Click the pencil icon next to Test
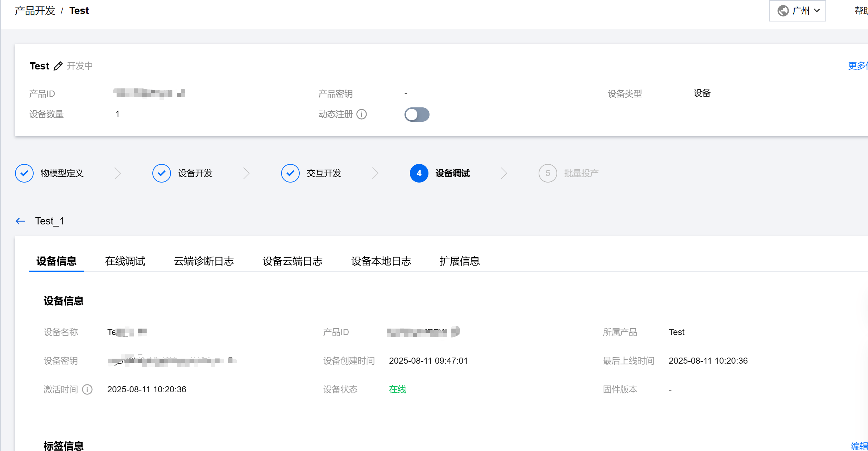Image resolution: width=868 pixels, height=451 pixels. pyautogui.click(x=58, y=66)
